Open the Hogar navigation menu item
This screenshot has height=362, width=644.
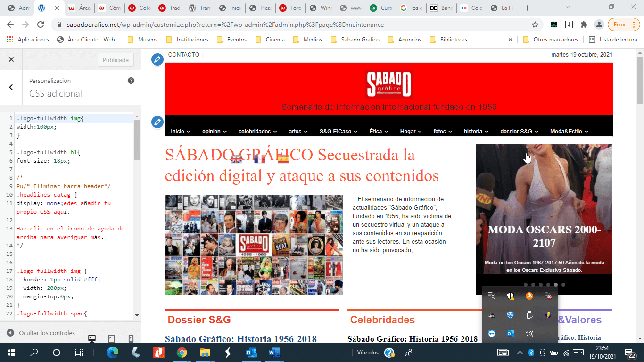(x=411, y=132)
